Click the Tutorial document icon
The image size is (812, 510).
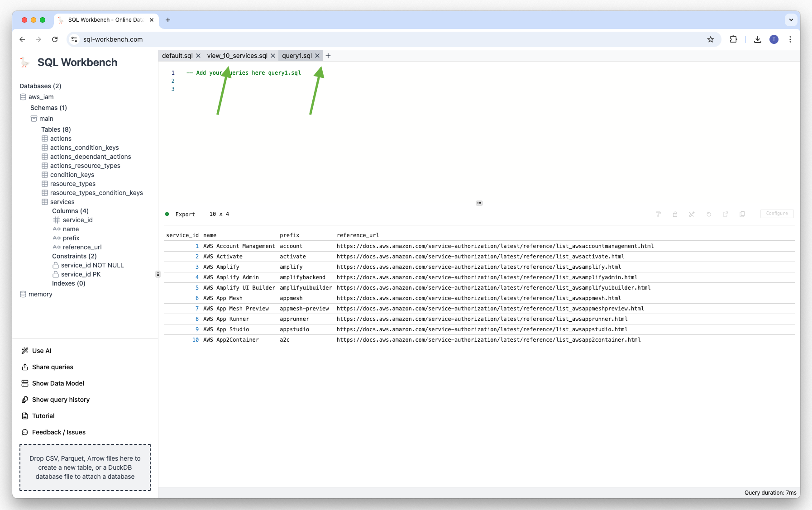coord(25,416)
